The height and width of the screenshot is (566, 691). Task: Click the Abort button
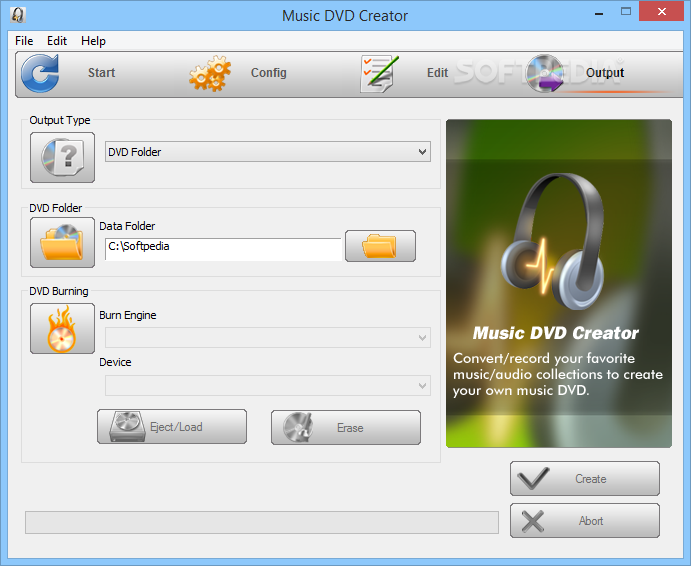click(585, 521)
